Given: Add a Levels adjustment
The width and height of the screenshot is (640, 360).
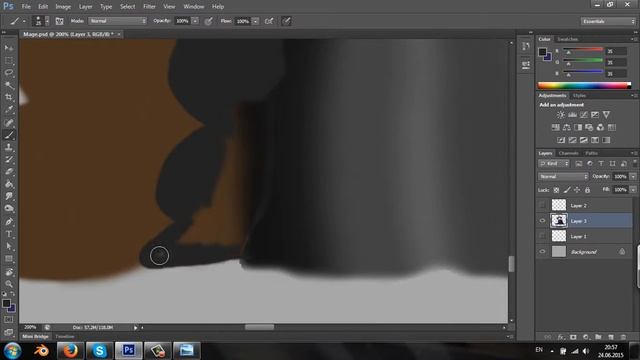Looking at the screenshot, I should (572, 115).
